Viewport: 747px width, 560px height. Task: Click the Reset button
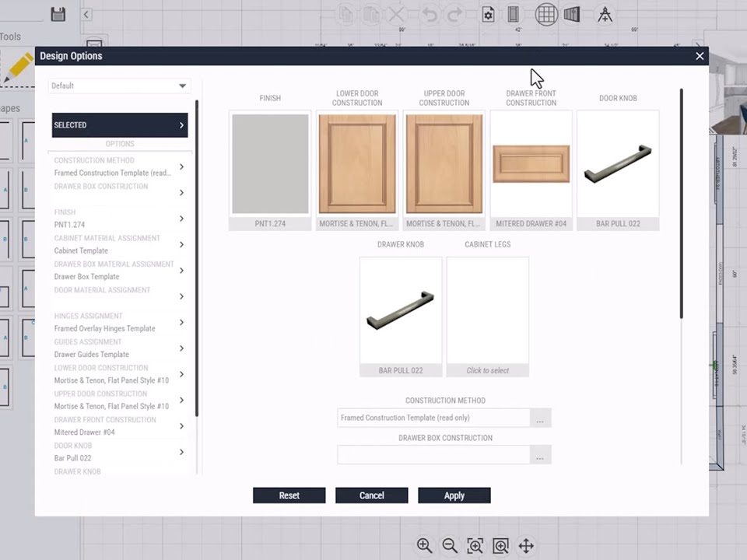click(x=289, y=495)
